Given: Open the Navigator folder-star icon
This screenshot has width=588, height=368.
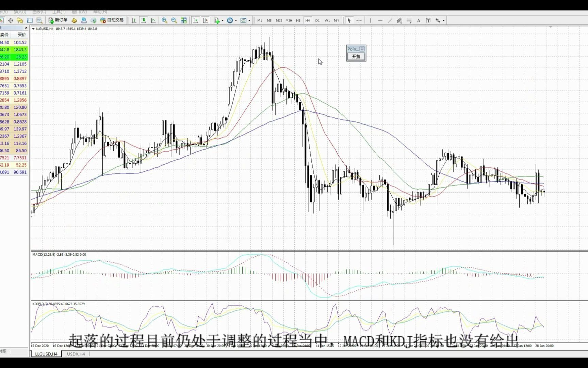Looking at the screenshot, I should click(x=20, y=20).
